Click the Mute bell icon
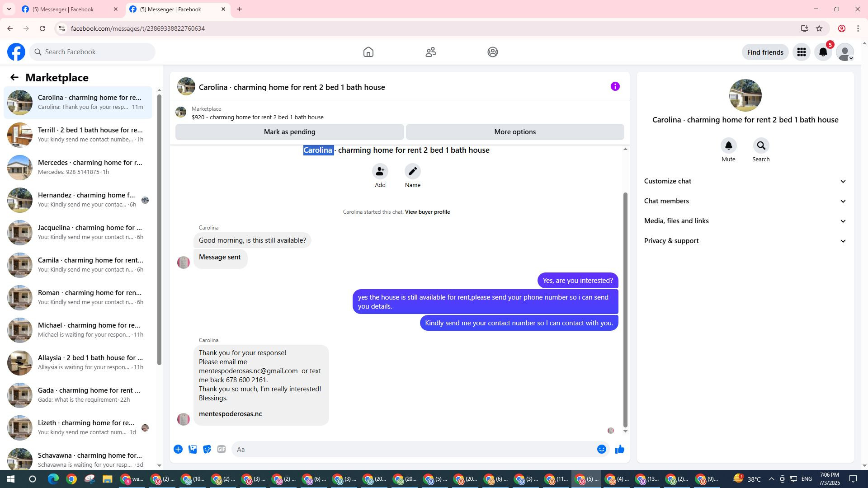This screenshot has width=868, height=488. (x=728, y=146)
